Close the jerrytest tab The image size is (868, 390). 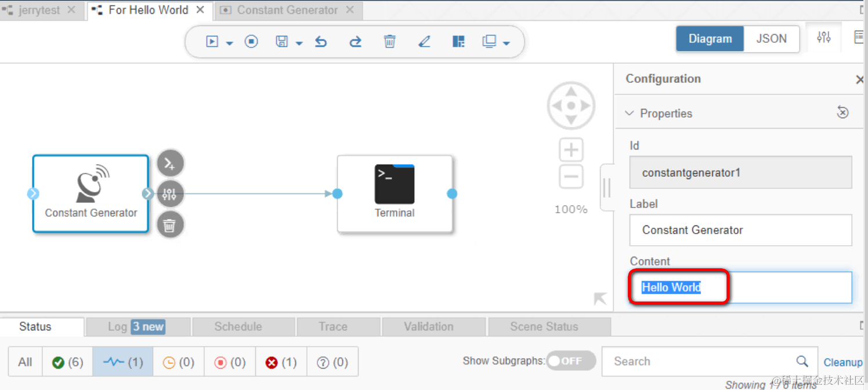[71, 10]
